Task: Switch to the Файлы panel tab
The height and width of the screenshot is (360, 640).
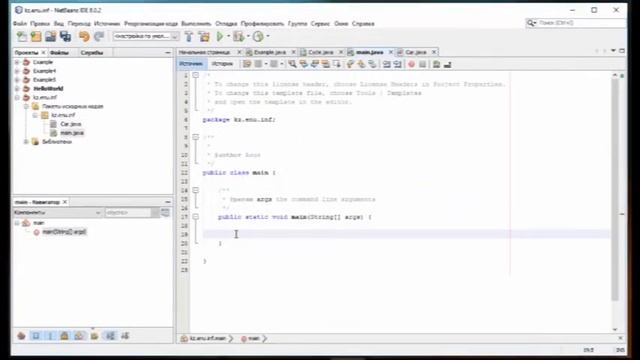Action: [x=59, y=53]
